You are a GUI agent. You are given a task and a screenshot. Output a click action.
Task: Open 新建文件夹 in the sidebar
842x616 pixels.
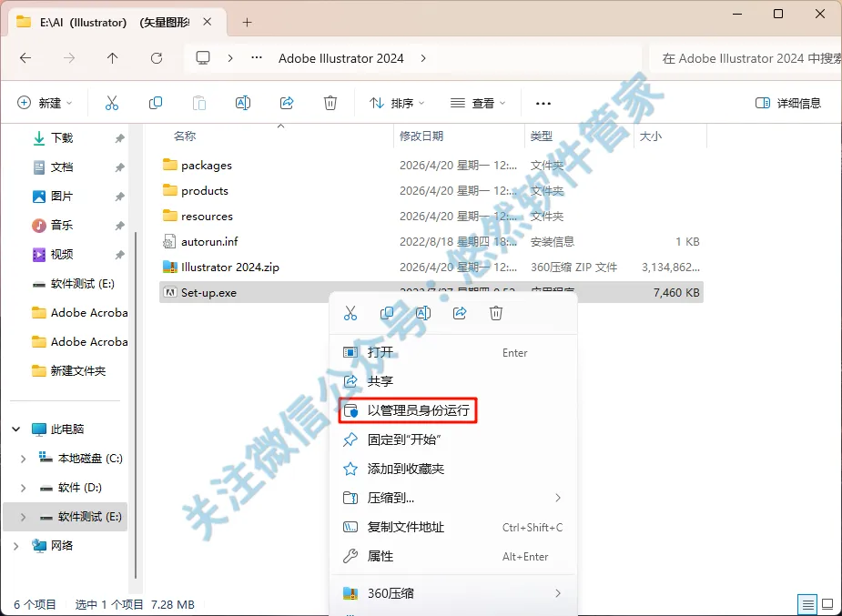click(67, 370)
